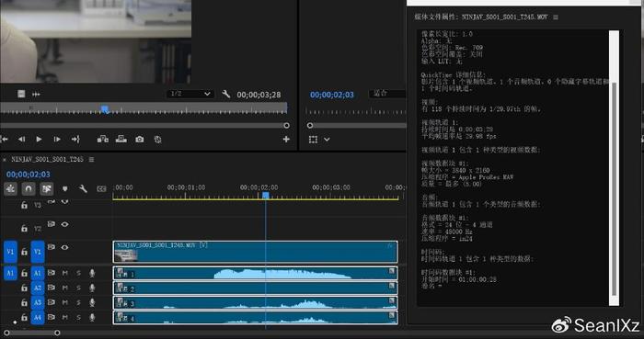Mute audio track A2
Image resolution: width=644 pixels, height=339 pixels.
point(65,288)
